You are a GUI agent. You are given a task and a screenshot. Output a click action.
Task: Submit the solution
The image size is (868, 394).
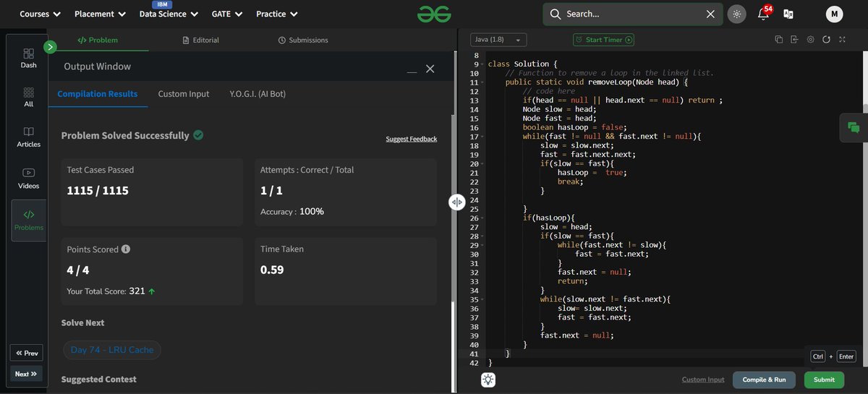click(824, 380)
